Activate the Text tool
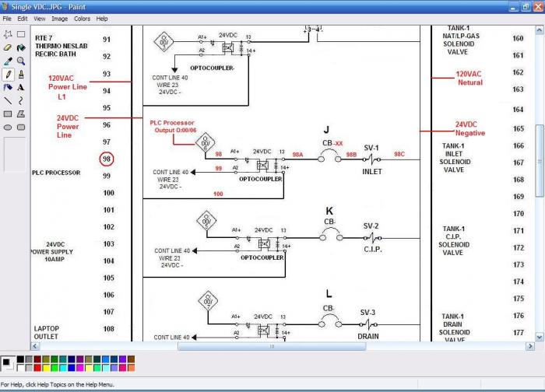 tap(21, 87)
